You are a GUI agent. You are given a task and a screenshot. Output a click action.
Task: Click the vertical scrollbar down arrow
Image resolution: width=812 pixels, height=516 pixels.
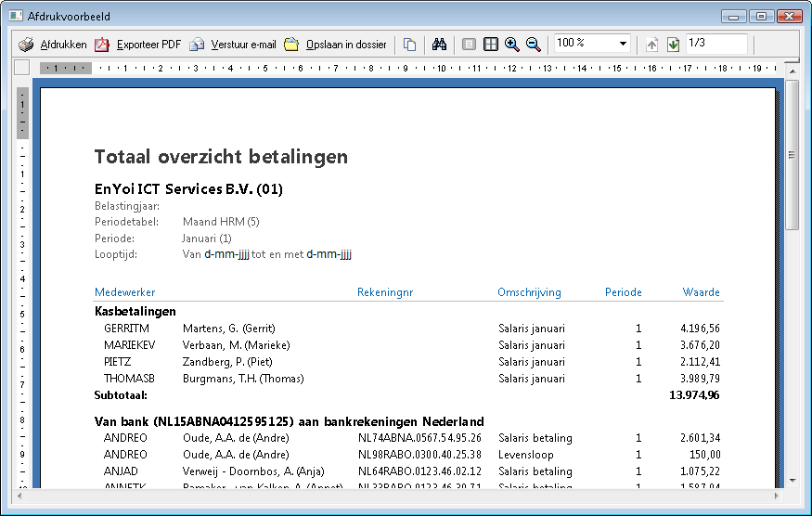tap(793, 481)
